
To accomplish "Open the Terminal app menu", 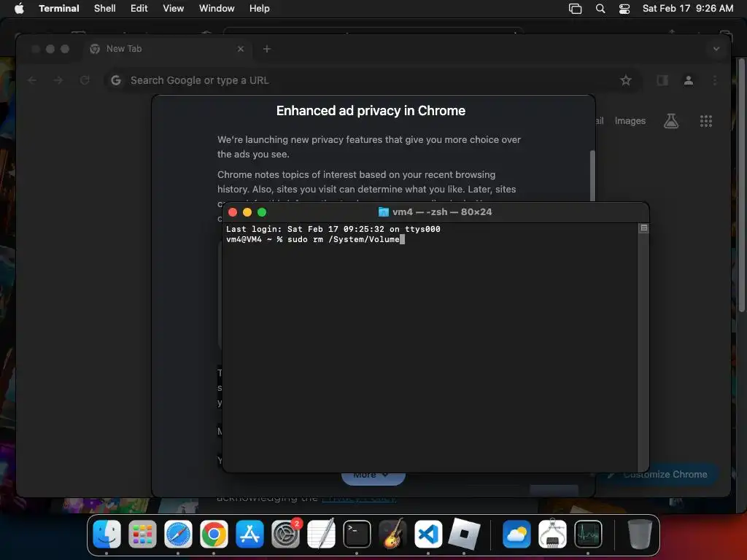I will [x=59, y=8].
